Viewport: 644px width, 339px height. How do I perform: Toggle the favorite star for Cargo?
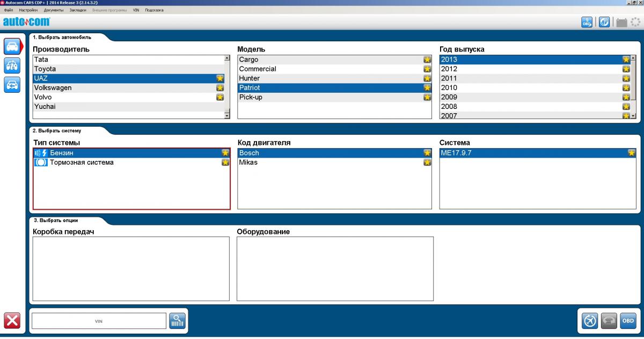click(x=427, y=60)
